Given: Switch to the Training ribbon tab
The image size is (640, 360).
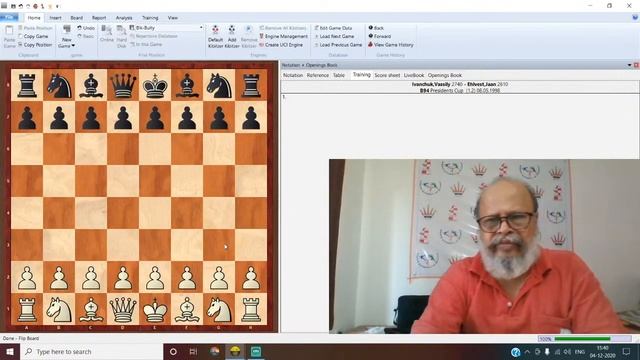Looking at the screenshot, I should pos(150,18).
